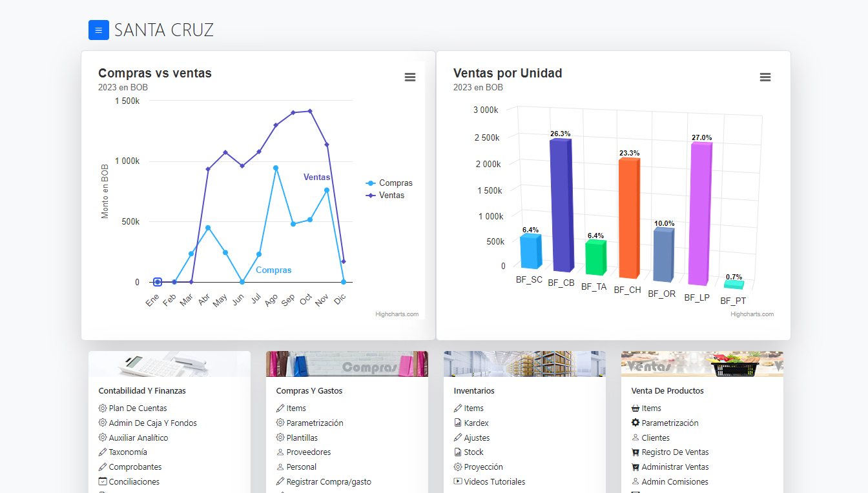Click the pencil icon next to Taxonomía
This screenshot has height=493, width=868.
click(103, 452)
